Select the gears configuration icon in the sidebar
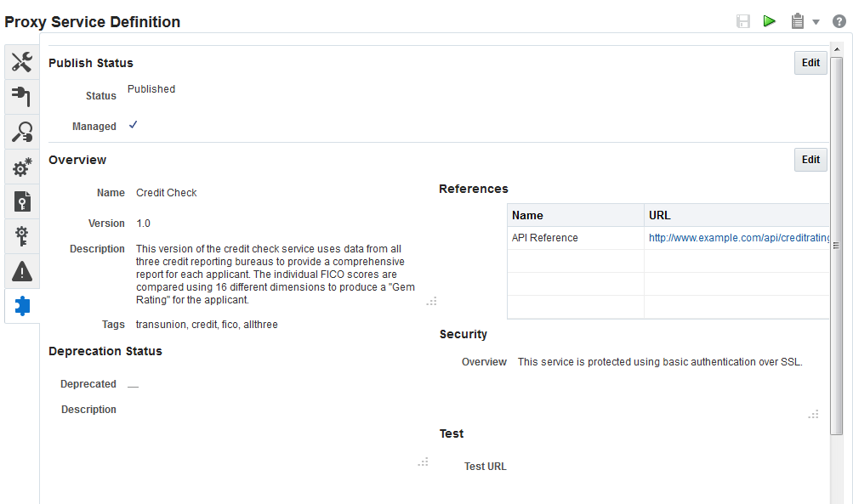The height and width of the screenshot is (504, 853). (x=21, y=167)
